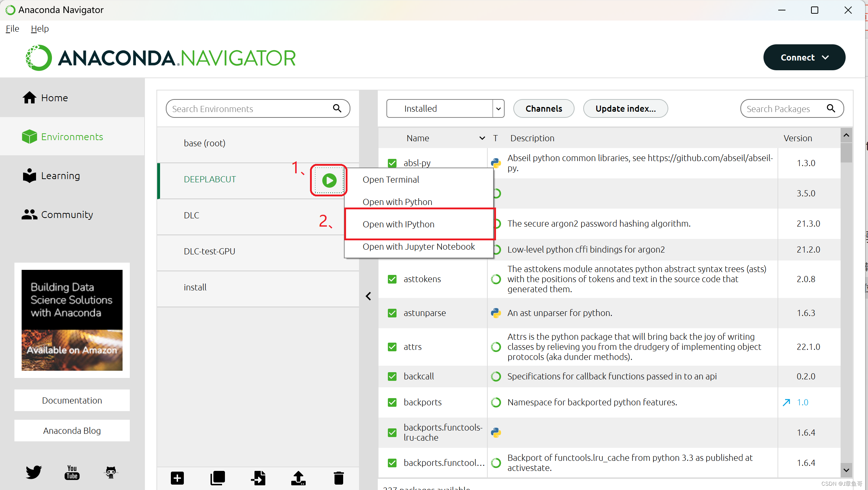868x490 pixels.
Task: Toggle the backcall package checkbox
Action: coord(392,377)
